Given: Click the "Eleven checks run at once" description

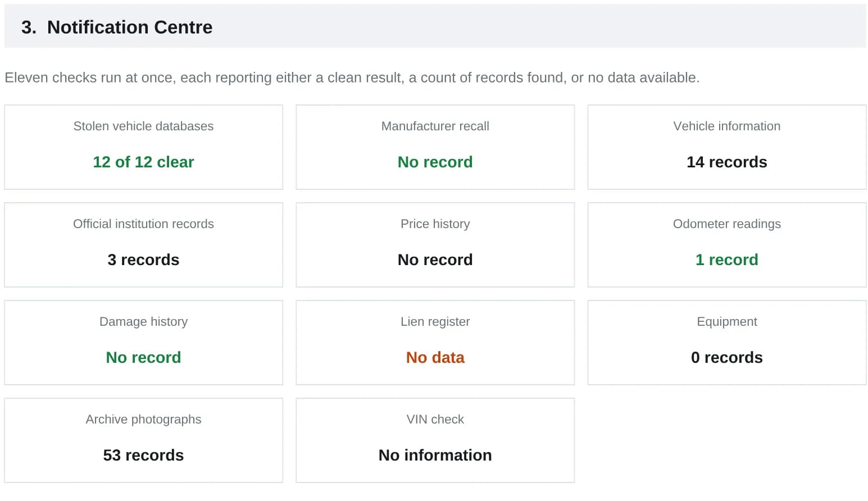Looking at the screenshot, I should click(x=352, y=78).
